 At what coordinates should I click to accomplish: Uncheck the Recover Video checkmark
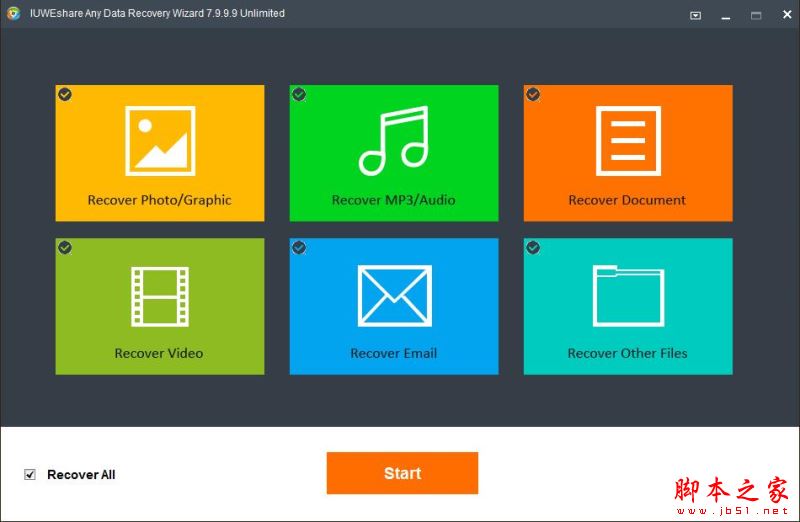(65, 247)
